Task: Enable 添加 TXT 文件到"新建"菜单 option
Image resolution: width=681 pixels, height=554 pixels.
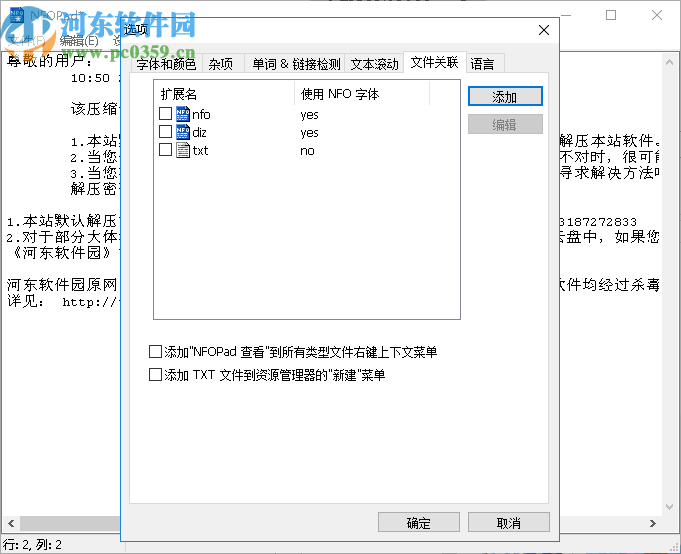Action: point(155,375)
